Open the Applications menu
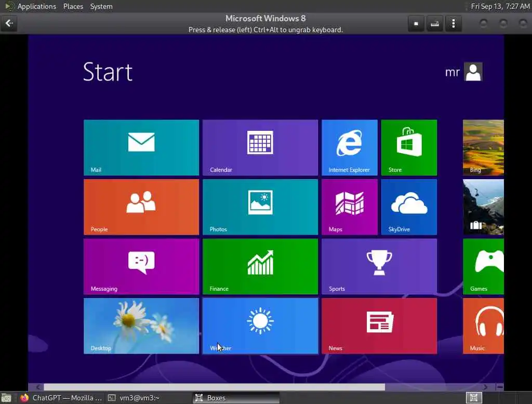Viewport: 532px width, 404px height. [37, 6]
